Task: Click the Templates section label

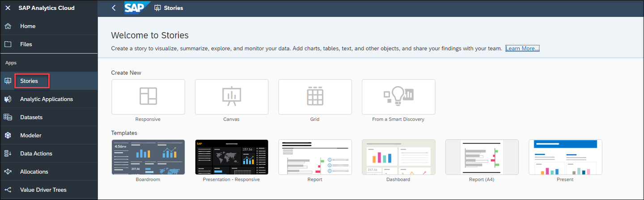Action: coord(124,133)
